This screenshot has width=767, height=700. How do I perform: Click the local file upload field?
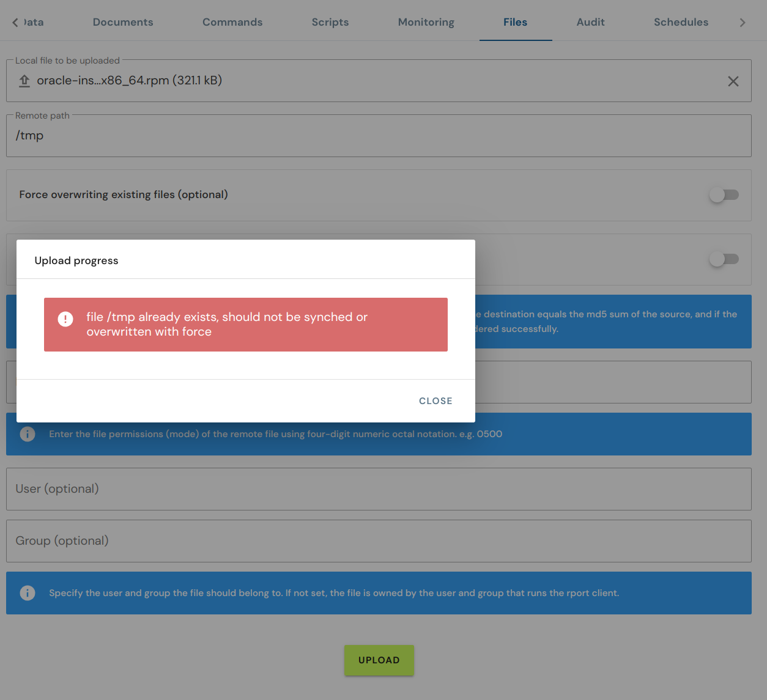pyautogui.click(x=379, y=81)
